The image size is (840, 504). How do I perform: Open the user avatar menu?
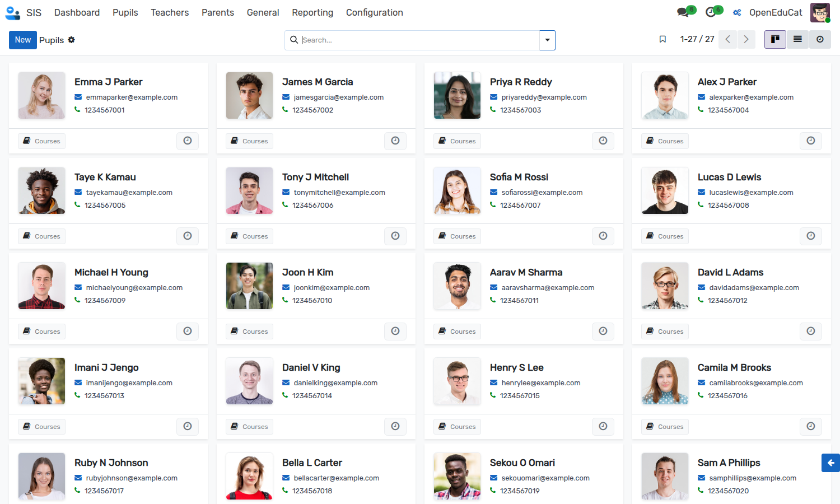coord(820,12)
